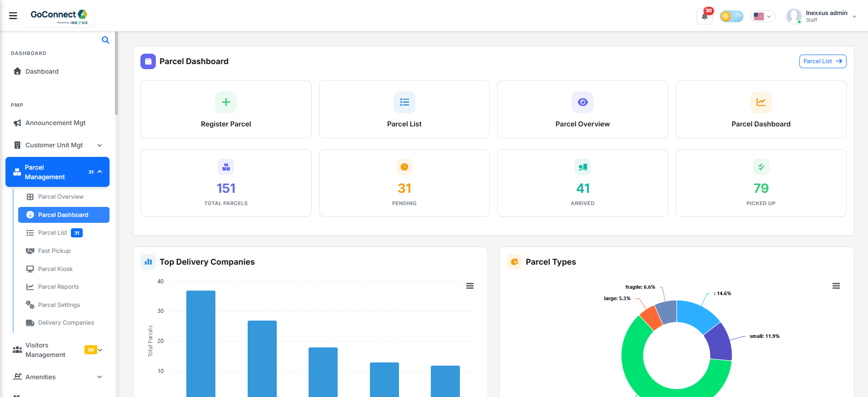Click the Parcel Dashboard chart icon card
This screenshot has width=868, height=397.
(761, 102)
